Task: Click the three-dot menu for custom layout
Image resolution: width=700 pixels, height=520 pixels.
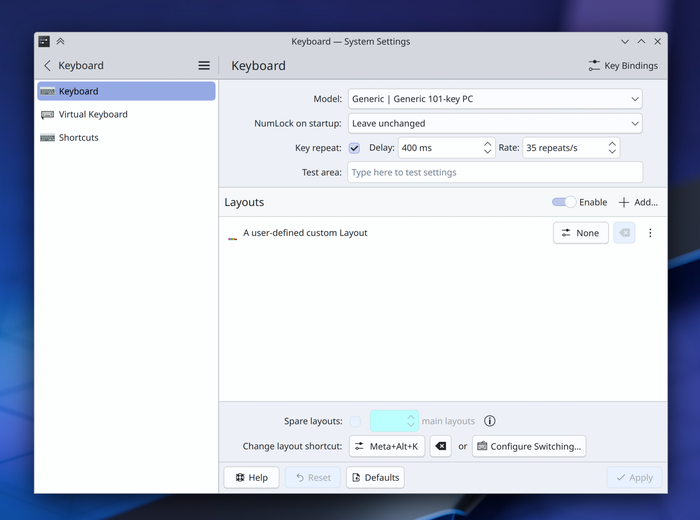Action: (650, 233)
